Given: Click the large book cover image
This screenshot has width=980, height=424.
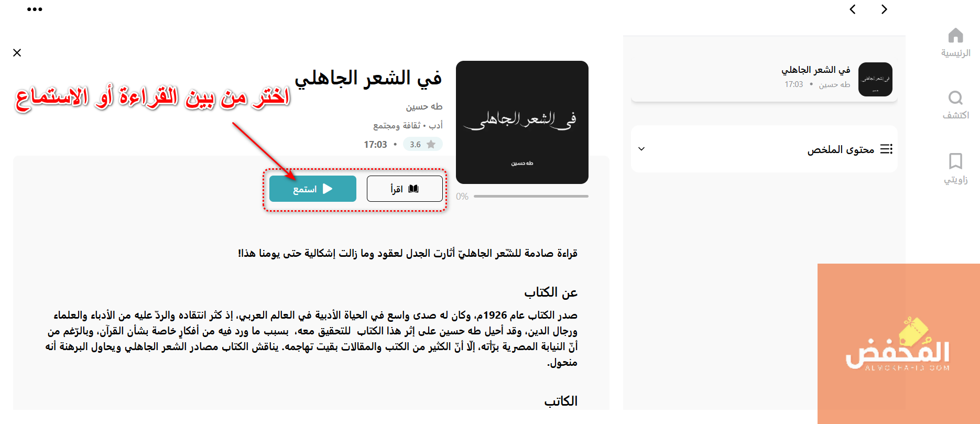Looking at the screenshot, I should tap(522, 122).
